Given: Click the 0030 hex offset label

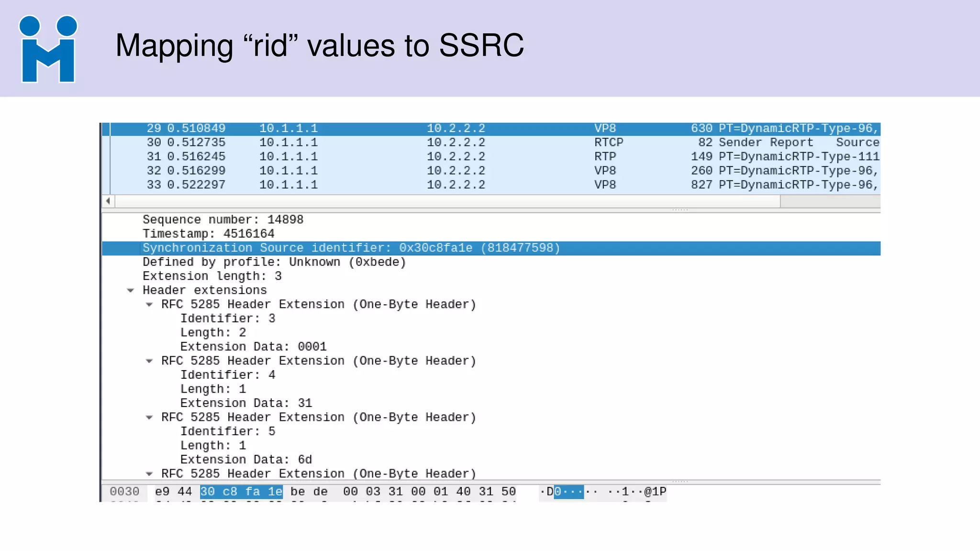Looking at the screenshot, I should pyautogui.click(x=124, y=492).
